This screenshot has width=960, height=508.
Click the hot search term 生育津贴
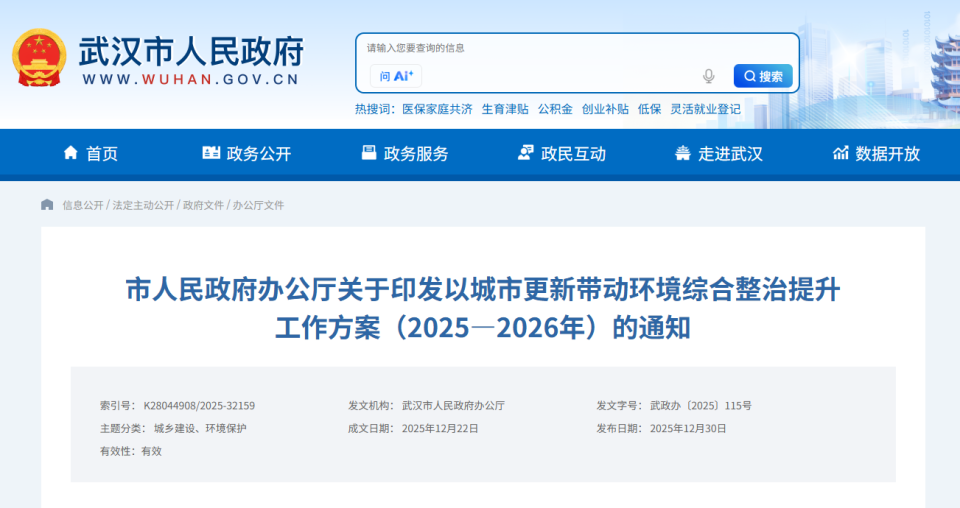[x=505, y=109]
